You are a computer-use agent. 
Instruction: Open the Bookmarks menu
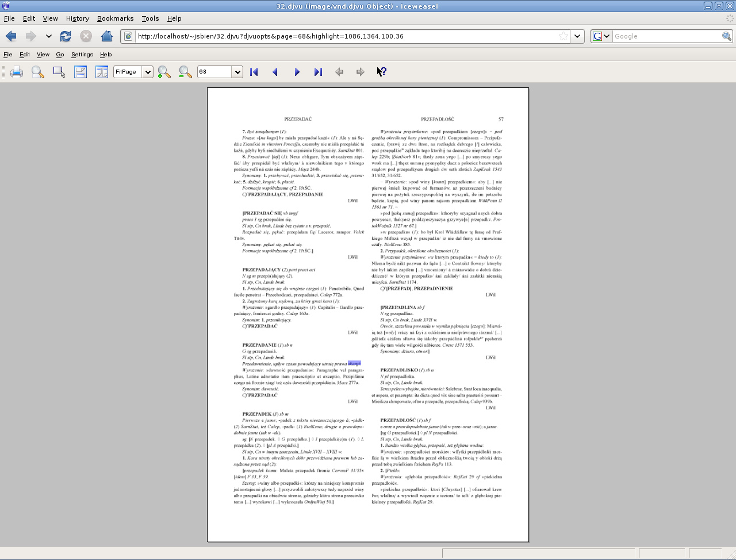(x=115, y=18)
